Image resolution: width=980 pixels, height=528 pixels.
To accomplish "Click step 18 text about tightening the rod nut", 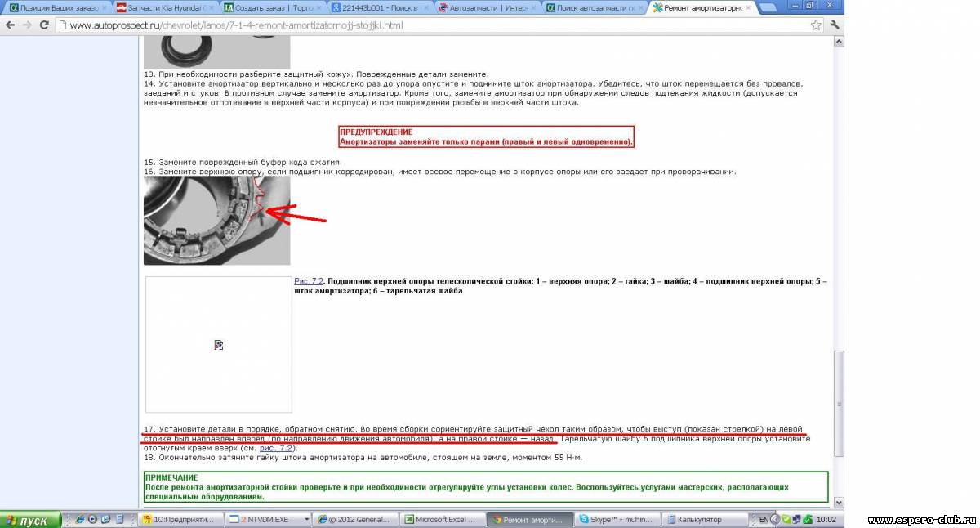I will tap(363, 458).
